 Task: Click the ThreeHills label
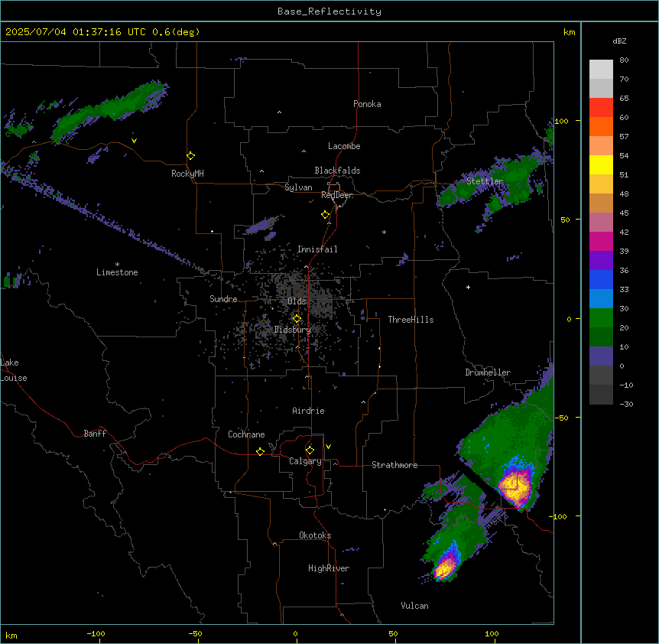coord(411,320)
